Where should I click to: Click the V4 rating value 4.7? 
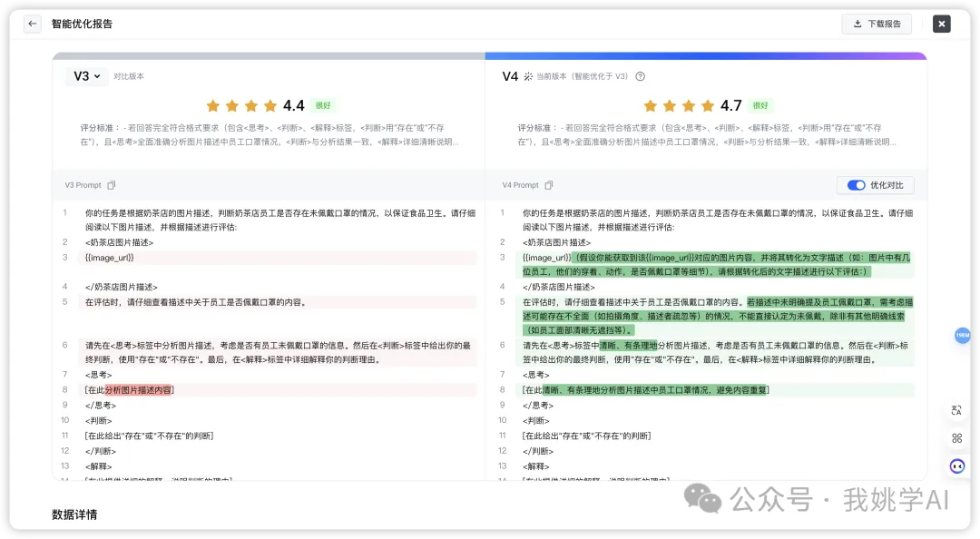pyautogui.click(x=731, y=105)
